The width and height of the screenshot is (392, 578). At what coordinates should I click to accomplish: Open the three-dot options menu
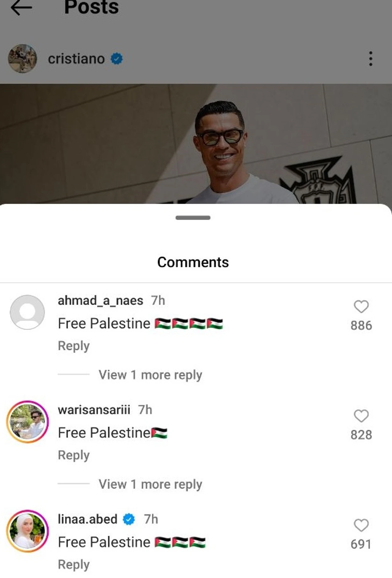coord(371,59)
